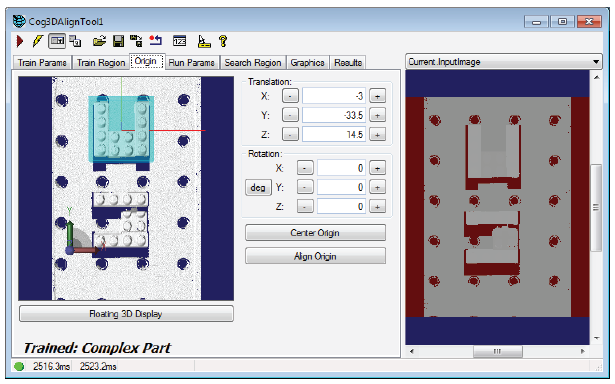
Task: Show the Results tab
Action: [x=348, y=63]
